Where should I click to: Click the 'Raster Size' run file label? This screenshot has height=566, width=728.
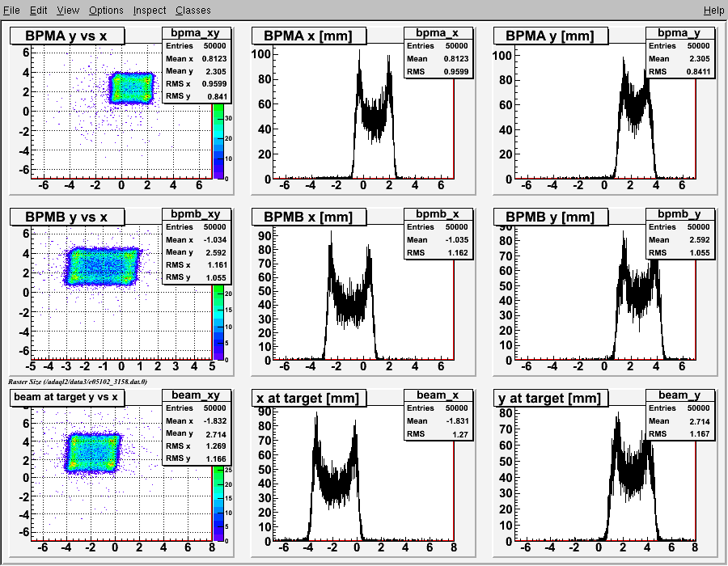pyautogui.click(x=78, y=382)
